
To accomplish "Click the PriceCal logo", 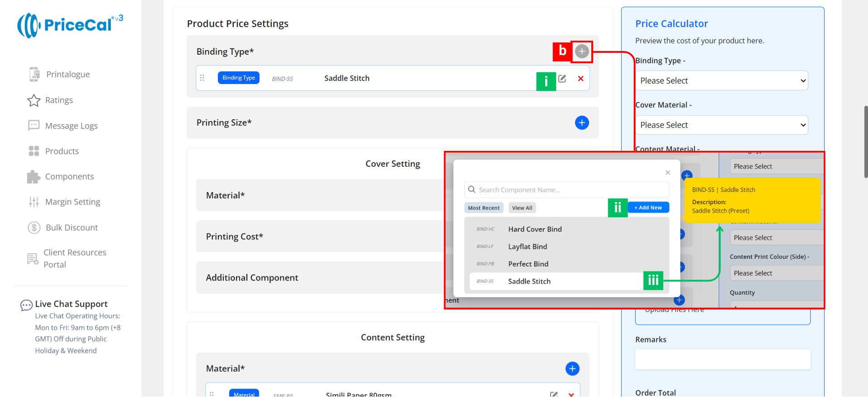I will click(x=70, y=25).
